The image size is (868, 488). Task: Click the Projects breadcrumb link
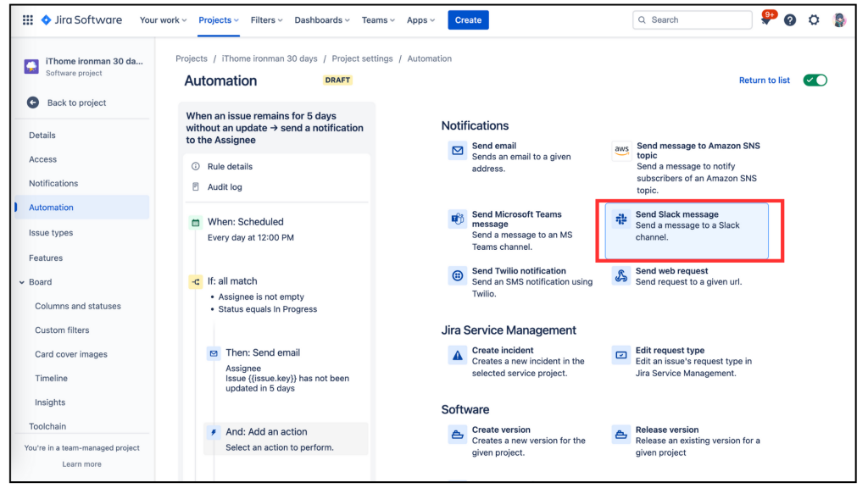coord(192,58)
